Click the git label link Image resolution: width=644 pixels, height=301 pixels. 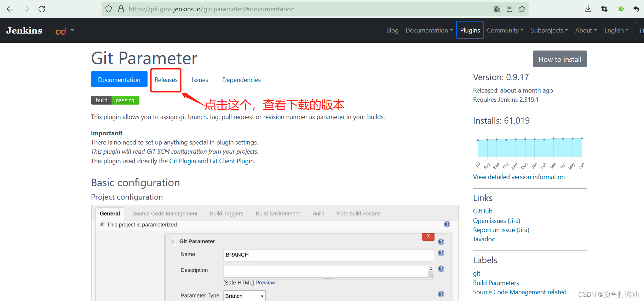[477, 273]
